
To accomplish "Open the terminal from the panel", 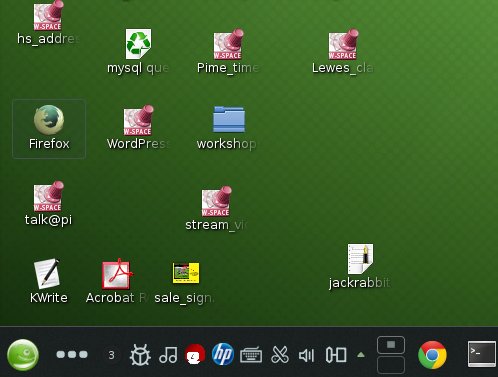I will pyautogui.click(x=482, y=354).
